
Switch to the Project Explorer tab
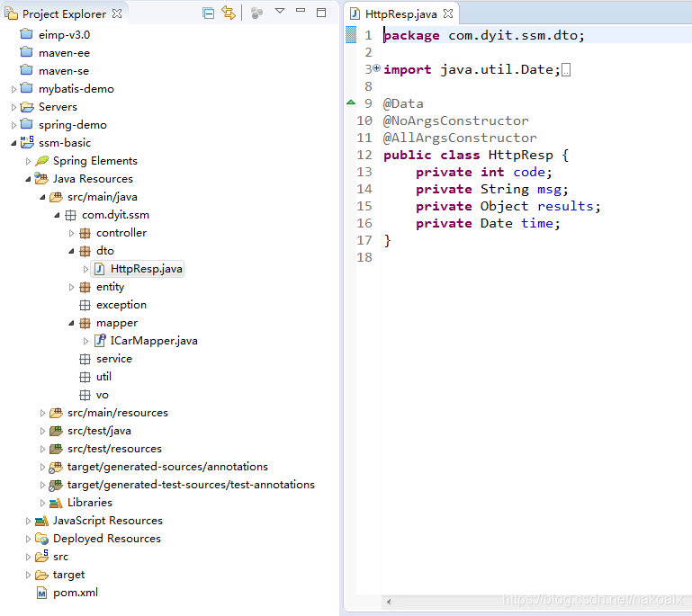(63, 14)
